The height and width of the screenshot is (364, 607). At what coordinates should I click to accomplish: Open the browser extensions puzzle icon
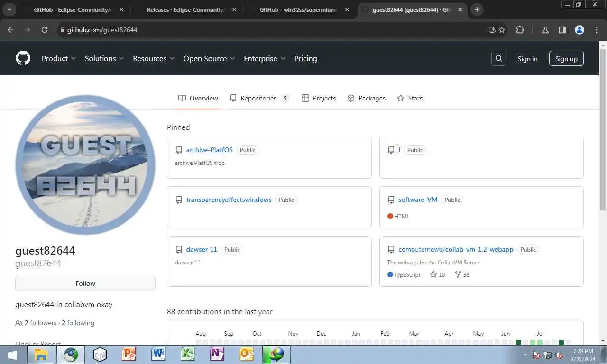[520, 30]
